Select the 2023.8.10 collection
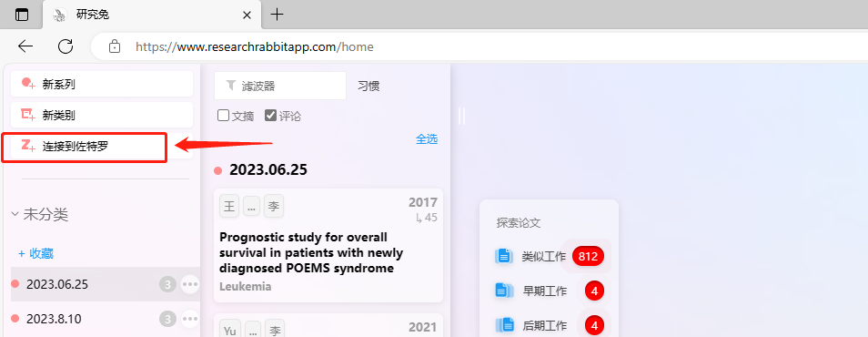This screenshot has height=337, width=868. pos(106,319)
